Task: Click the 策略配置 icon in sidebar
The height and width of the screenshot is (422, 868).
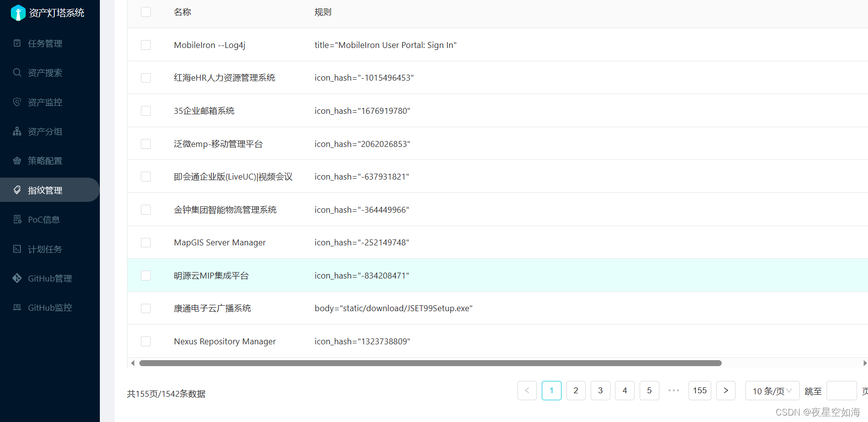Action: click(17, 160)
